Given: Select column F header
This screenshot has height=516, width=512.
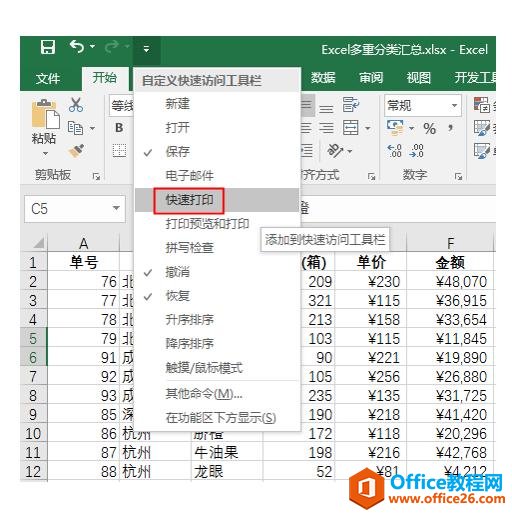Looking at the screenshot, I should click(450, 243).
